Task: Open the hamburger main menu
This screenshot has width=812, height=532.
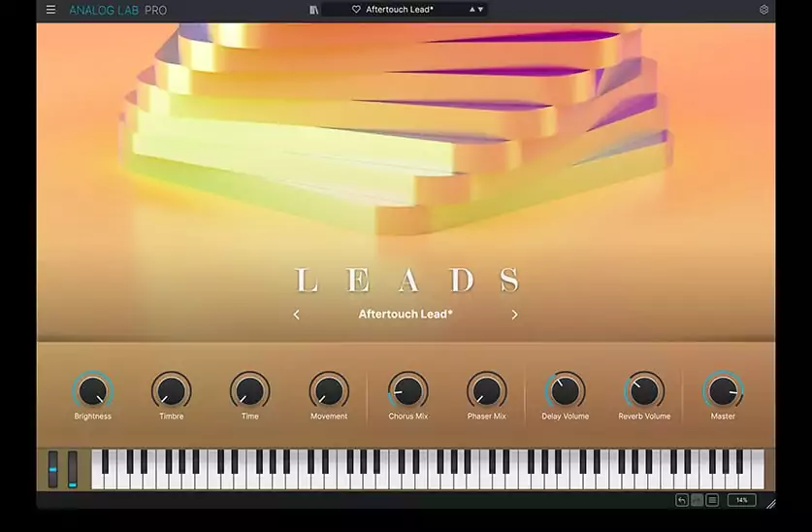Action: (x=50, y=10)
